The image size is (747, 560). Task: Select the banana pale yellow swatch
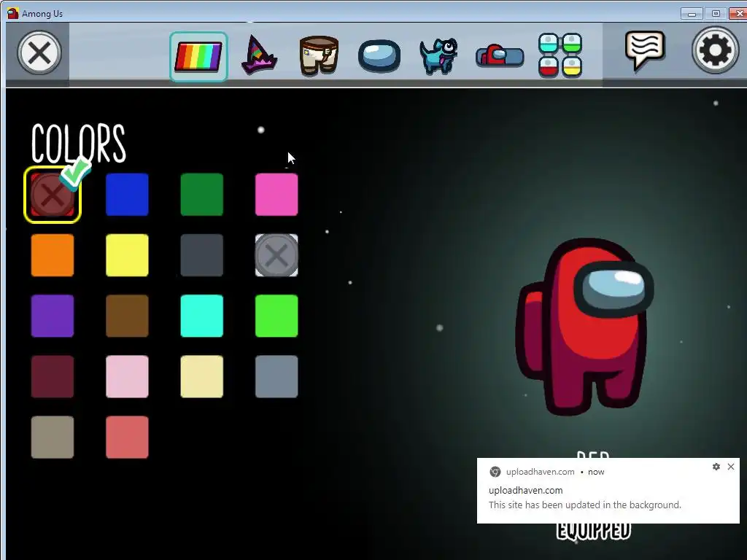coord(202,377)
